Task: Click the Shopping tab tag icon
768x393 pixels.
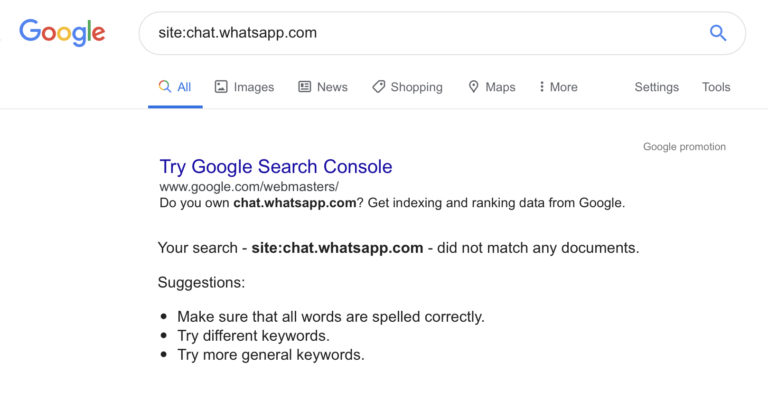Action: [379, 87]
